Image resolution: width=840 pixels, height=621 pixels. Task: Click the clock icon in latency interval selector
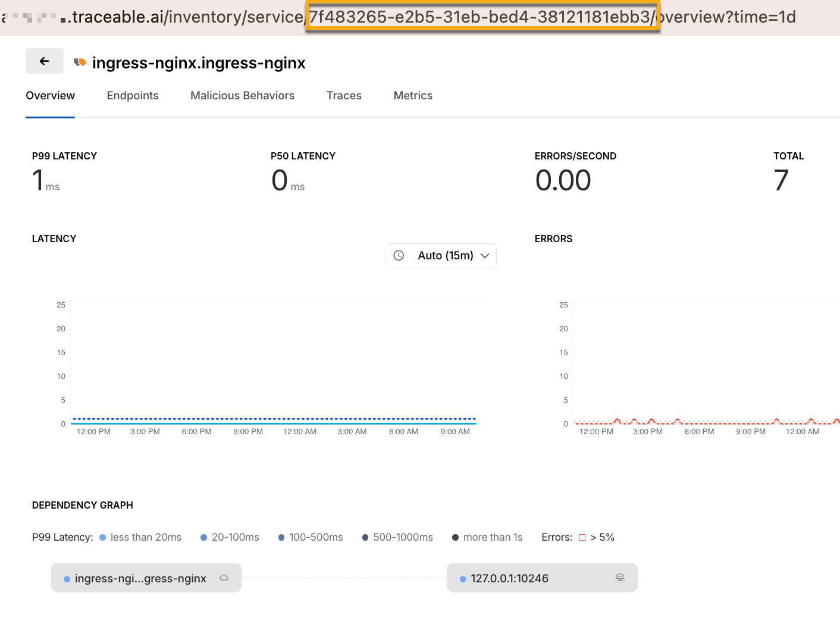(399, 255)
